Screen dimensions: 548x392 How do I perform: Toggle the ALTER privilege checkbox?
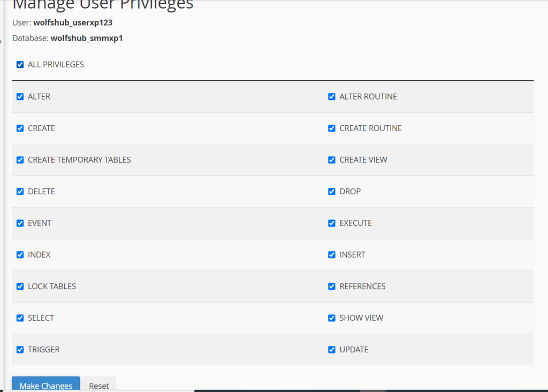[20, 97]
